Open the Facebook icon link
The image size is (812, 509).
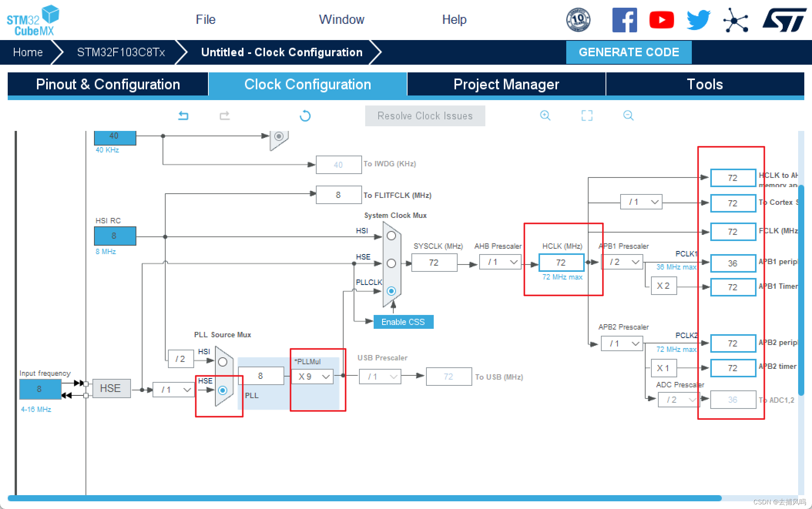[x=624, y=20]
